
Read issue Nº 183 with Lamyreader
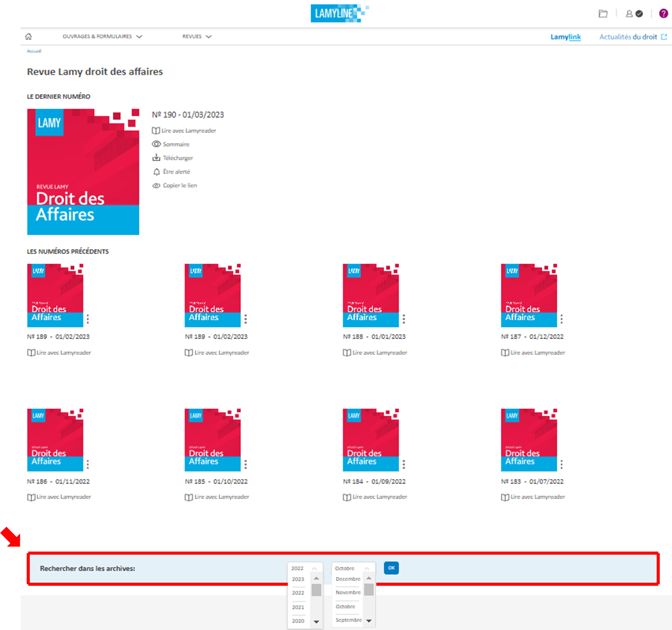(533, 497)
